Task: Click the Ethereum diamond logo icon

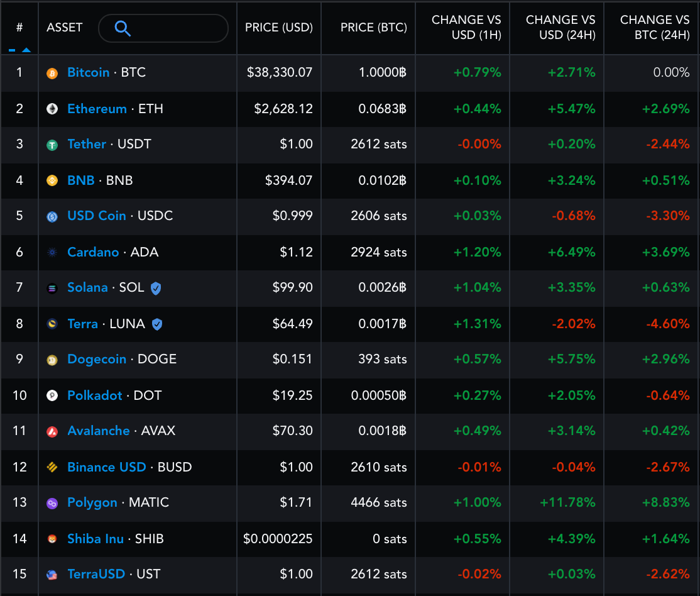Action: pyautogui.click(x=52, y=109)
